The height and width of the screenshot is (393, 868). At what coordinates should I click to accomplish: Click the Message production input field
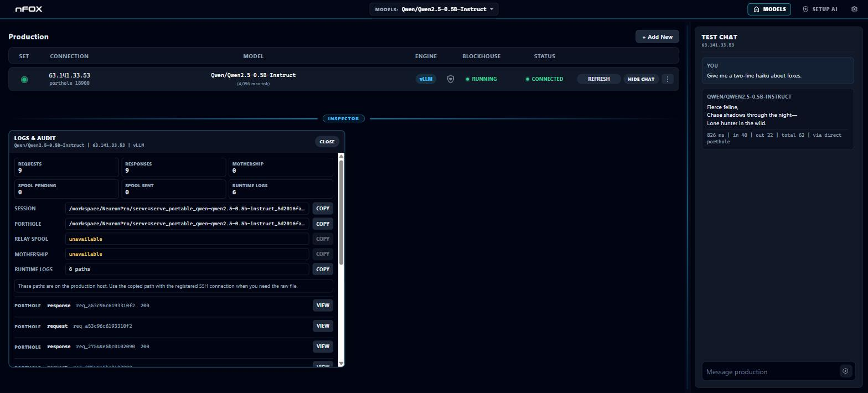(x=771, y=371)
